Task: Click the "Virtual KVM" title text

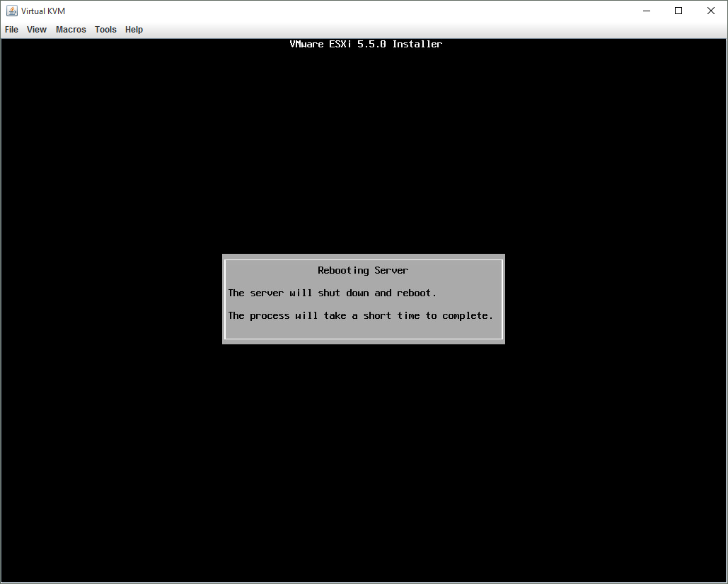Action: (x=43, y=11)
